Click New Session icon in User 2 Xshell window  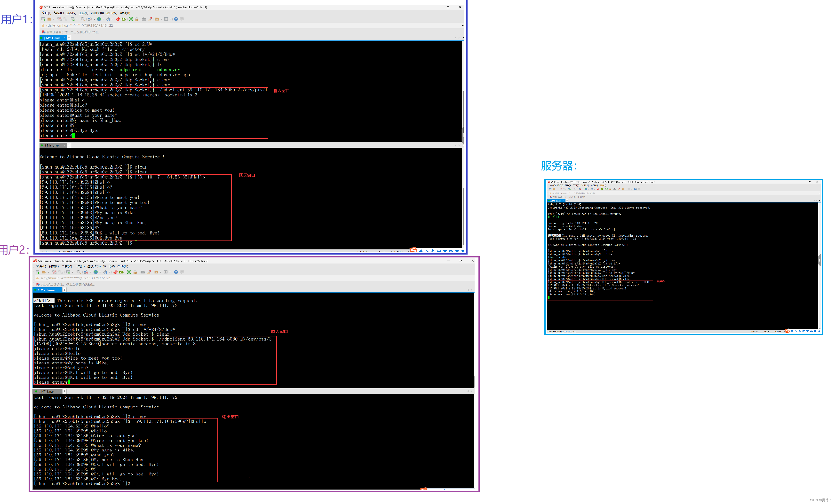click(x=38, y=272)
